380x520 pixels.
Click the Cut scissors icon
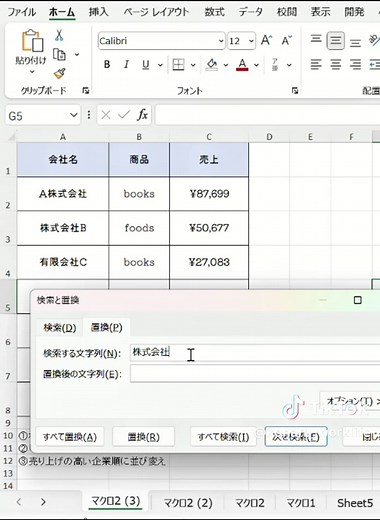59,35
